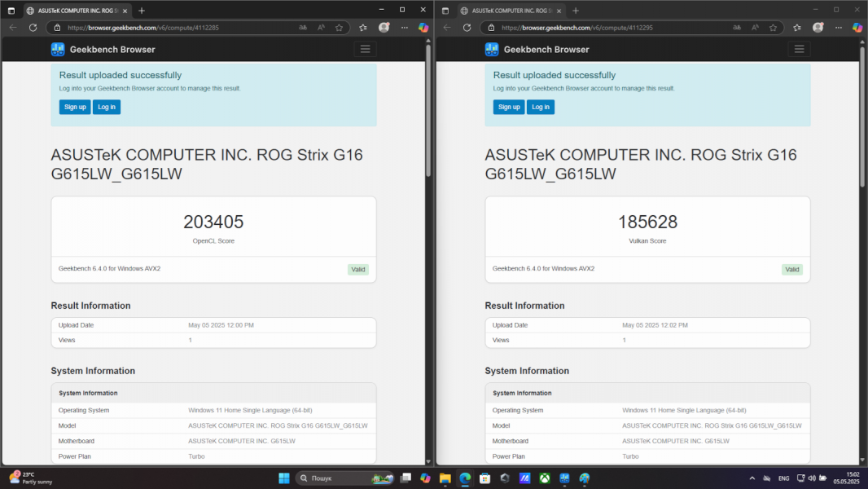Screen dimensions: 868x489
Task: Close the ASUSTeK tab in the right window
Action: pyautogui.click(x=559, y=11)
